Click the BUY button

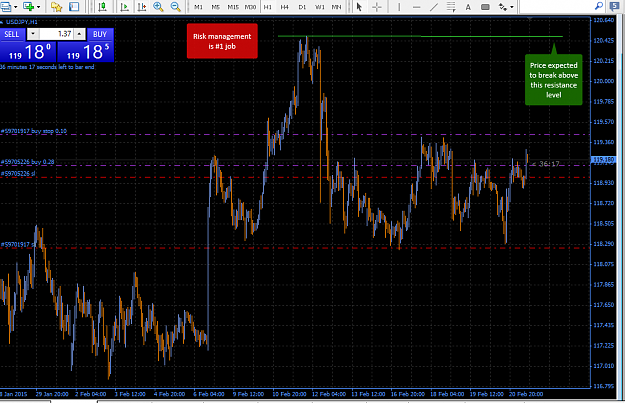click(100, 34)
